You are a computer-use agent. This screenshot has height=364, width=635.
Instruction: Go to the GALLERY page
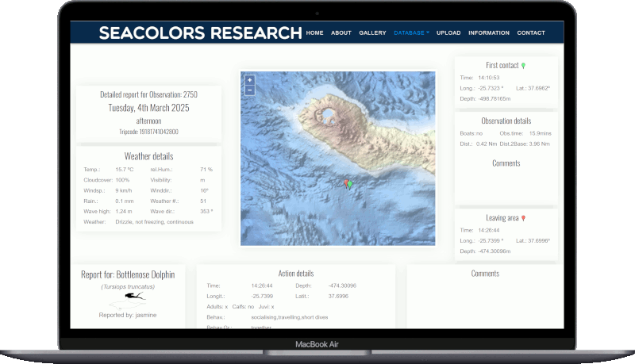[x=372, y=33]
